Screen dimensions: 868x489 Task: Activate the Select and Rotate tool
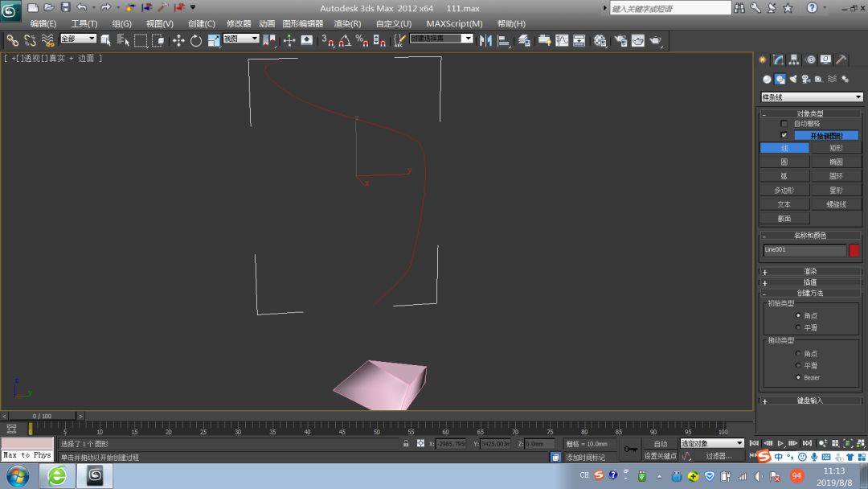[196, 40]
